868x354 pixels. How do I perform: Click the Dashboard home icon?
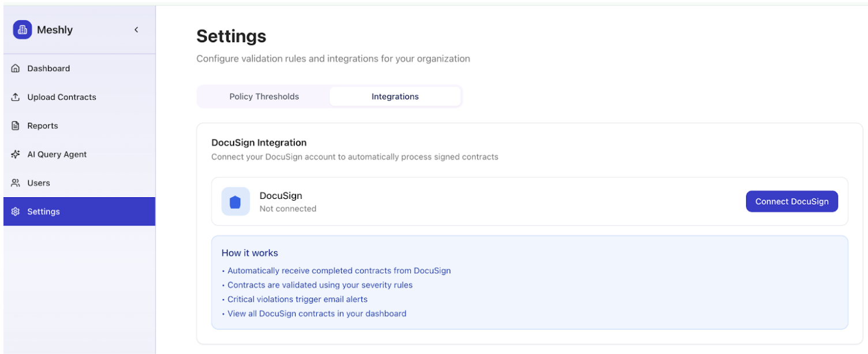click(16, 69)
